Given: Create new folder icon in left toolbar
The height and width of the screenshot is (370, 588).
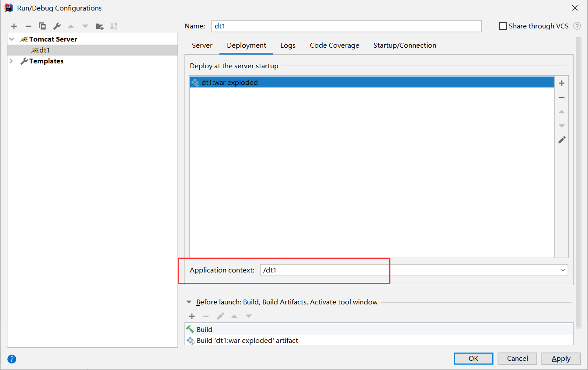Looking at the screenshot, I should (100, 26).
